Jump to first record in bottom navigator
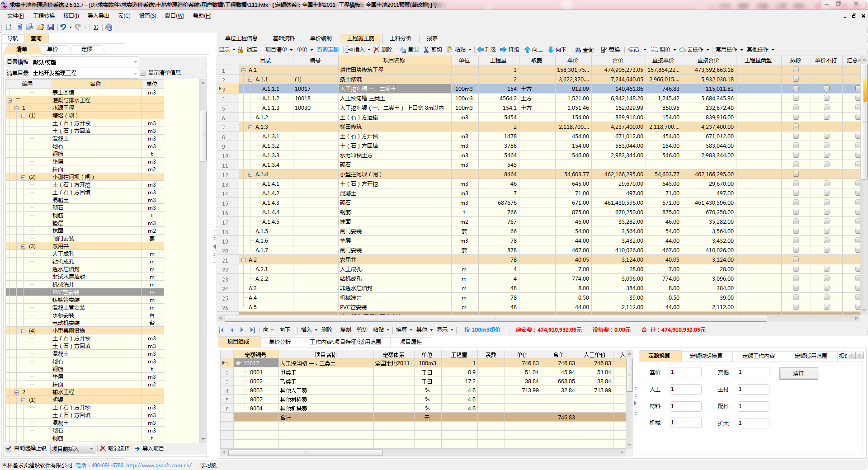The height and width of the screenshot is (470, 868). click(221, 330)
